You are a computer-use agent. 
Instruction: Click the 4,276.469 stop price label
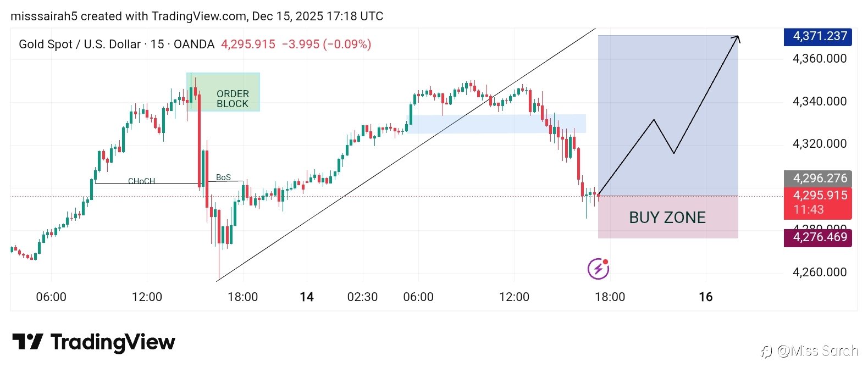click(817, 237)
